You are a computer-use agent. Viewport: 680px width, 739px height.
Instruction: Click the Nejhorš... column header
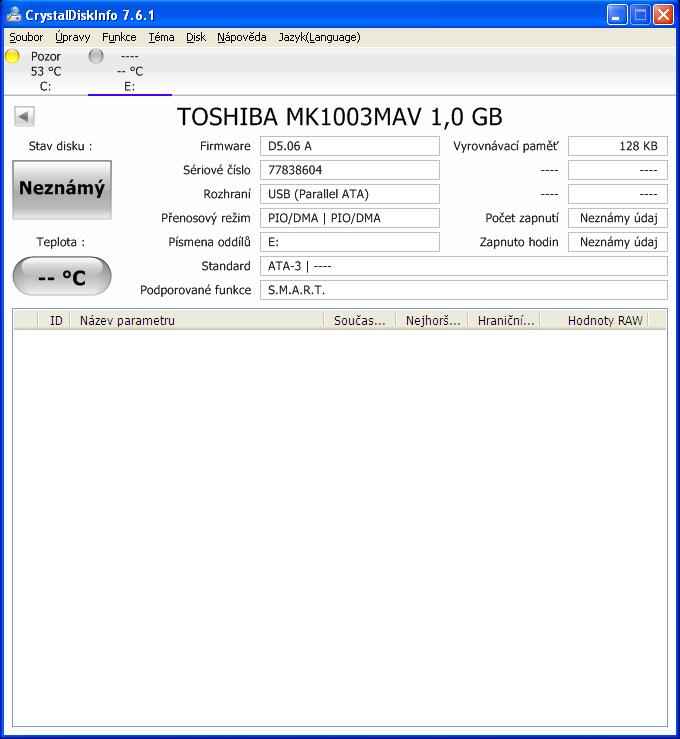(432, 320)
